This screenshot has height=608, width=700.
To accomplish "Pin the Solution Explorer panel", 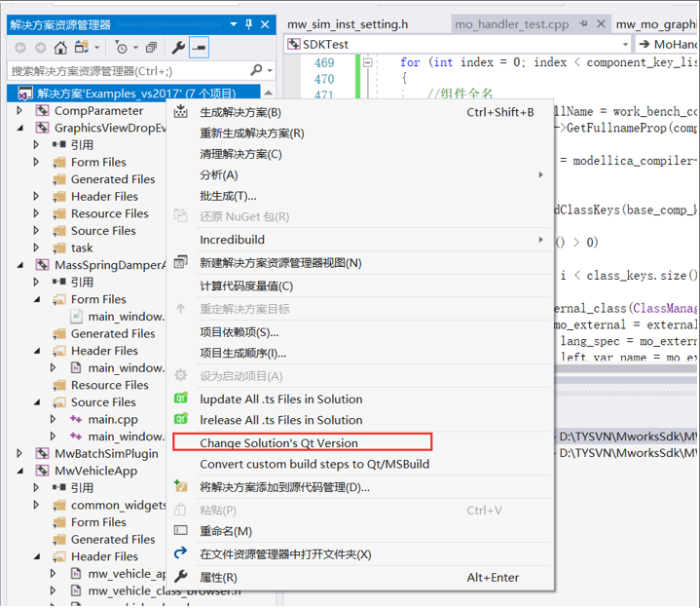I will pos(249,24).
